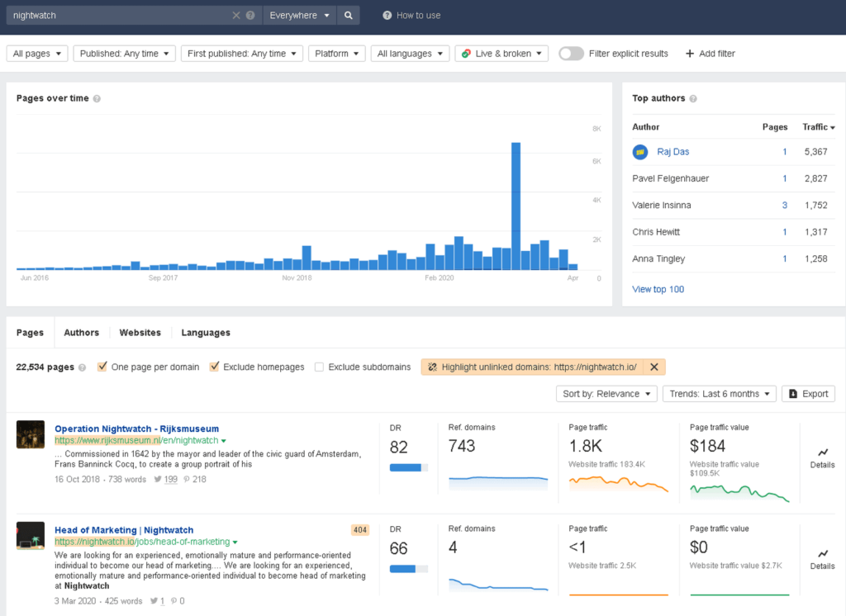The width and height of the screenshot is (846, 616).
Task: Switch to the Websites tab
Action: (140, 333)
